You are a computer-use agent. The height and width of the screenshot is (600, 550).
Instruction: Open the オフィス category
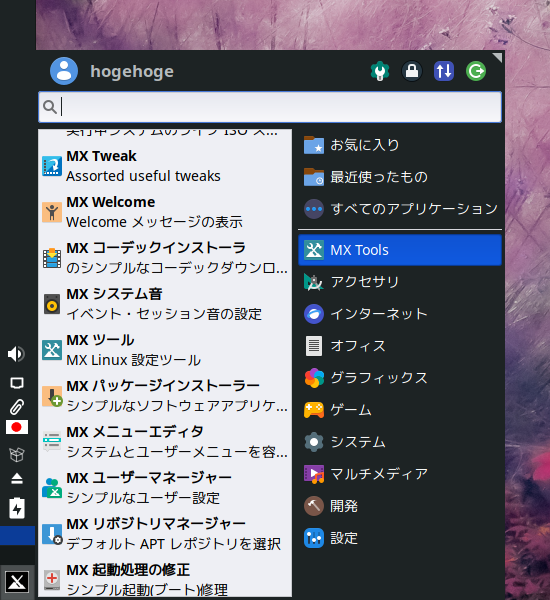pos(400,346)
